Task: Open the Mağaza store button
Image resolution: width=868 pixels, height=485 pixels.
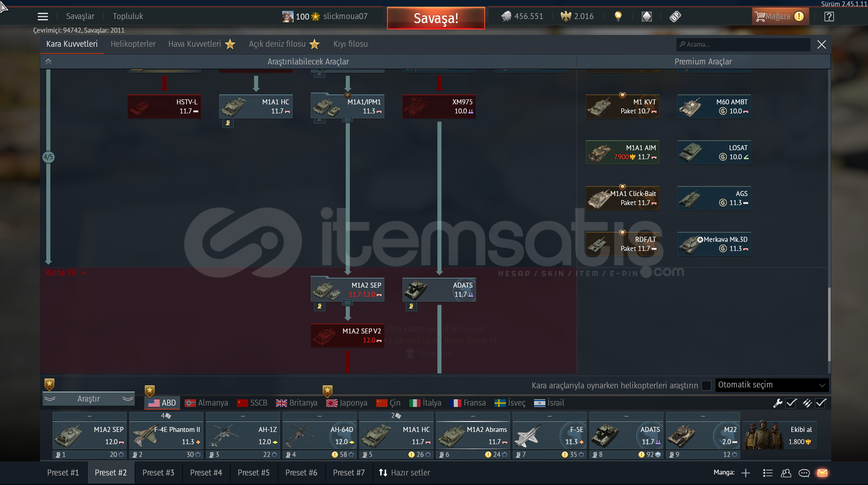Action: click(780, 17)
